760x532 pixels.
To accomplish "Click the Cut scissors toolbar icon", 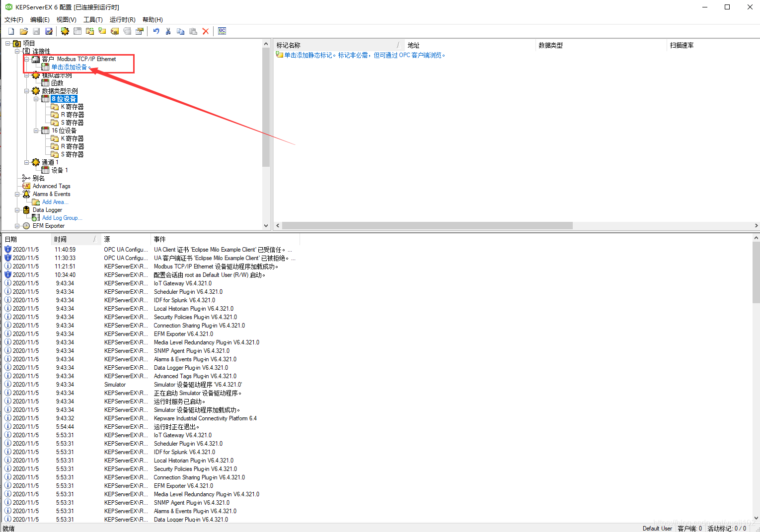I will pyautogui.click(x=168, y=31).
